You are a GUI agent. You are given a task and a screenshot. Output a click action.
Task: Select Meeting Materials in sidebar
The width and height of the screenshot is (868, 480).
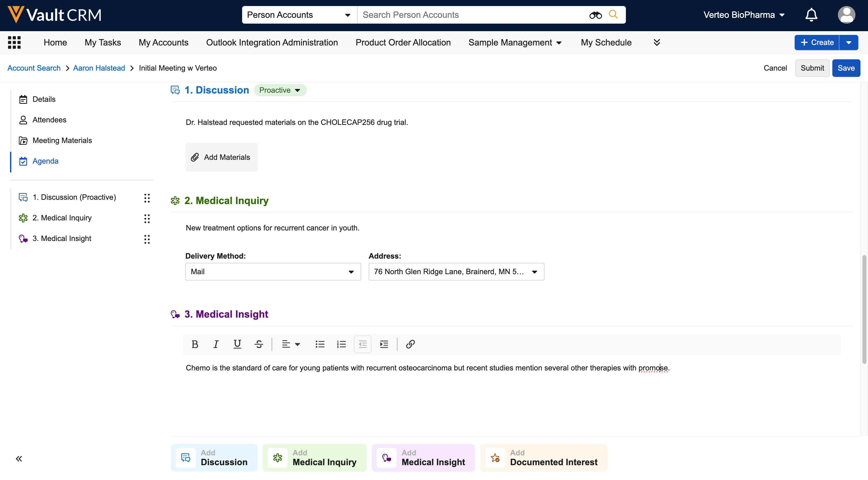click(62, 140)
